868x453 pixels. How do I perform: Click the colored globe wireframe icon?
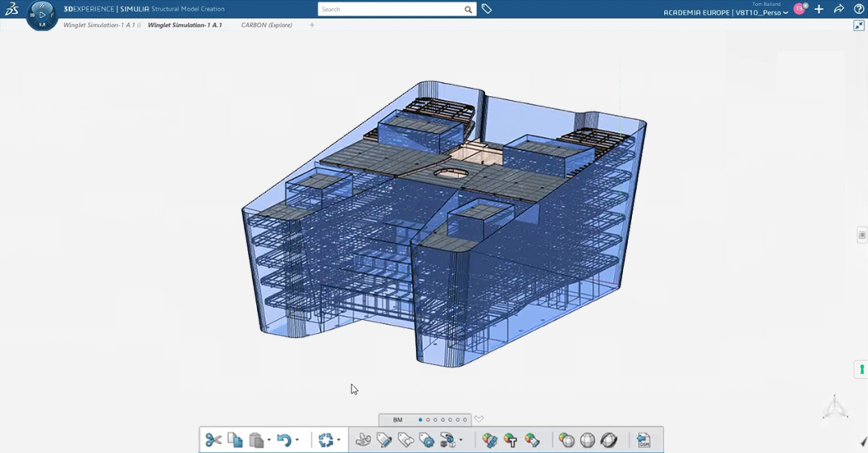567,440
